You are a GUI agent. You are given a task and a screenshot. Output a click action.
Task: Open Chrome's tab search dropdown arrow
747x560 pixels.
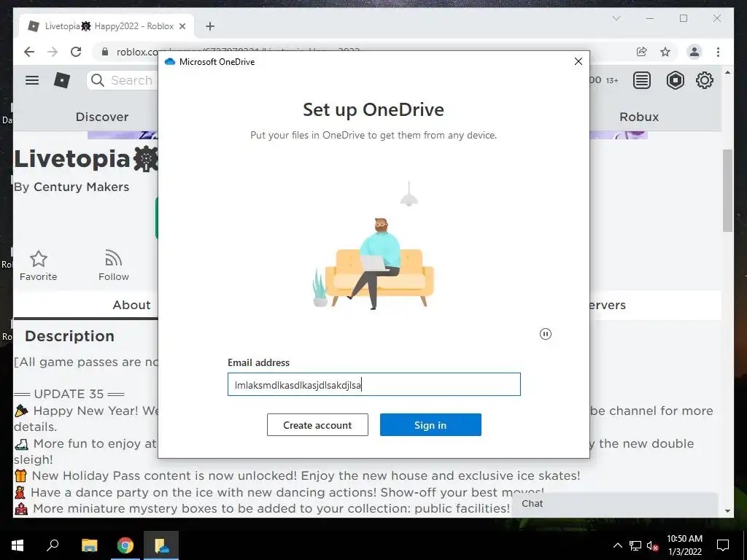616,18
